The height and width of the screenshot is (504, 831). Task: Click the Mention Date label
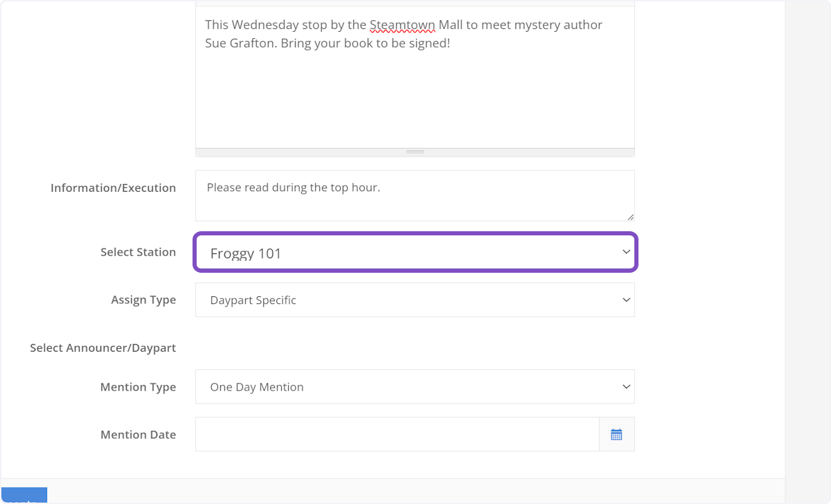pos(138,435)
